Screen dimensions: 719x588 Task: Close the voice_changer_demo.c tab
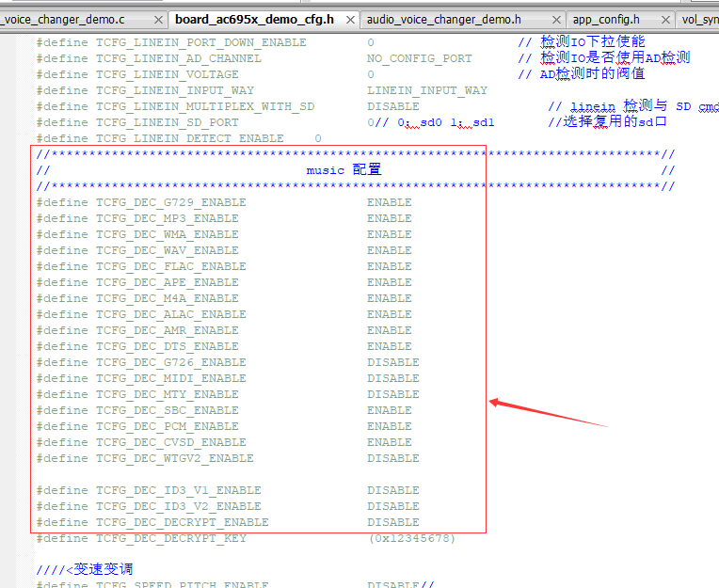coord(159,20)
